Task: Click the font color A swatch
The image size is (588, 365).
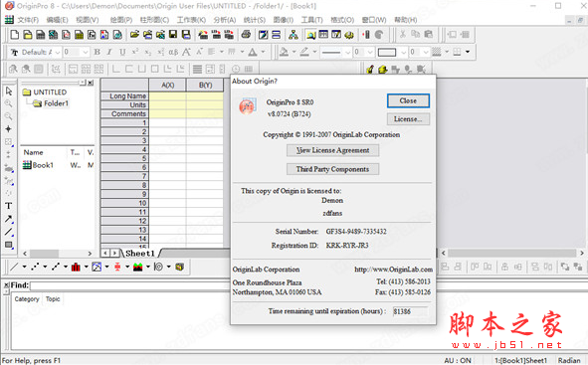Action: click(x=253, y=52)
